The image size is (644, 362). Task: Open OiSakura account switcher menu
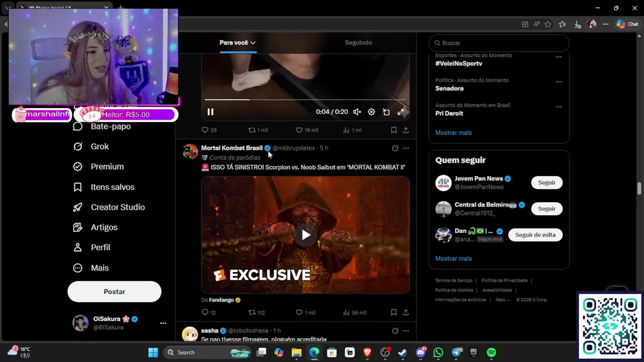120,323
